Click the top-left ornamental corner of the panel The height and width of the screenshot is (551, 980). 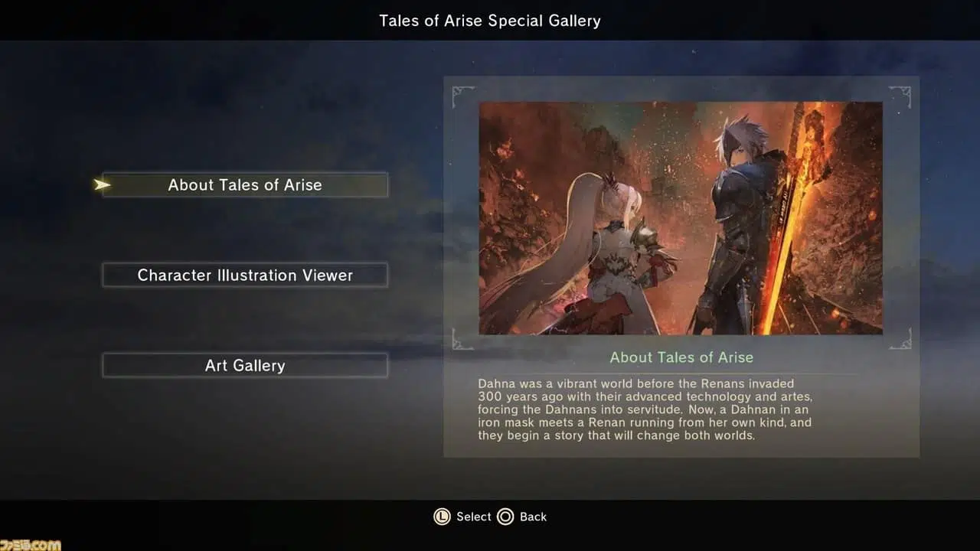(x=462, y=96)
